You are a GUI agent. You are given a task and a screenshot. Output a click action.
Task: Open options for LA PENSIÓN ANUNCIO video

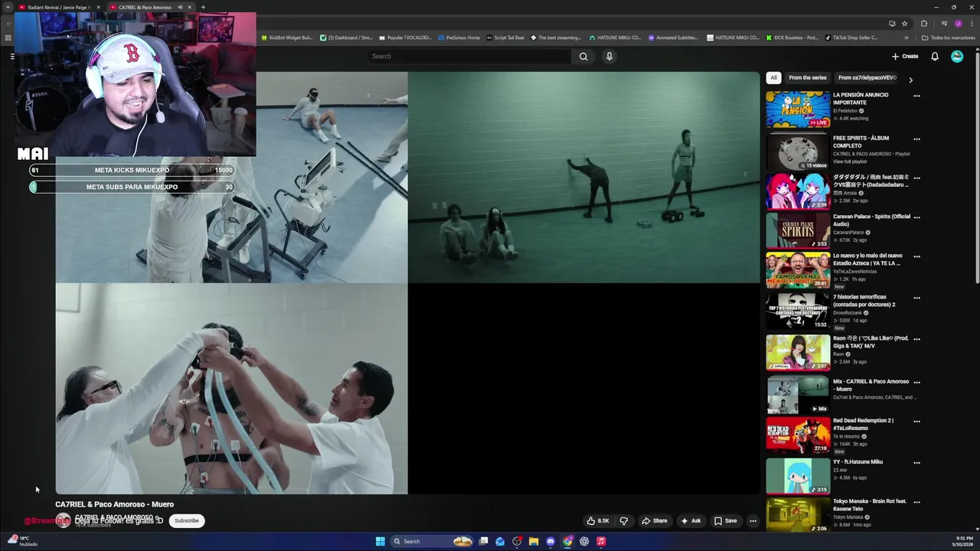point(916,96)
